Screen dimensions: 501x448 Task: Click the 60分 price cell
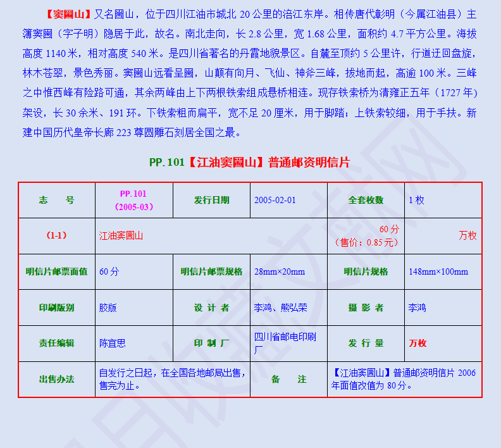366,236
